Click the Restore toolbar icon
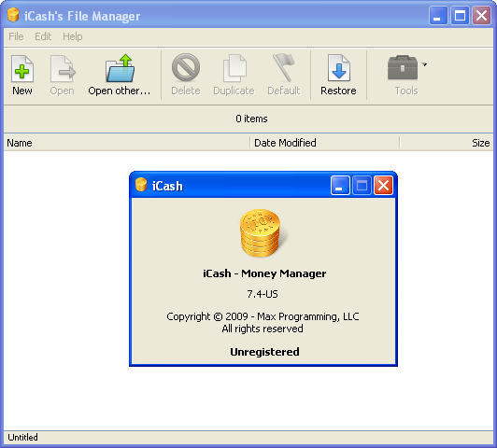 click(x=339, y=68)
